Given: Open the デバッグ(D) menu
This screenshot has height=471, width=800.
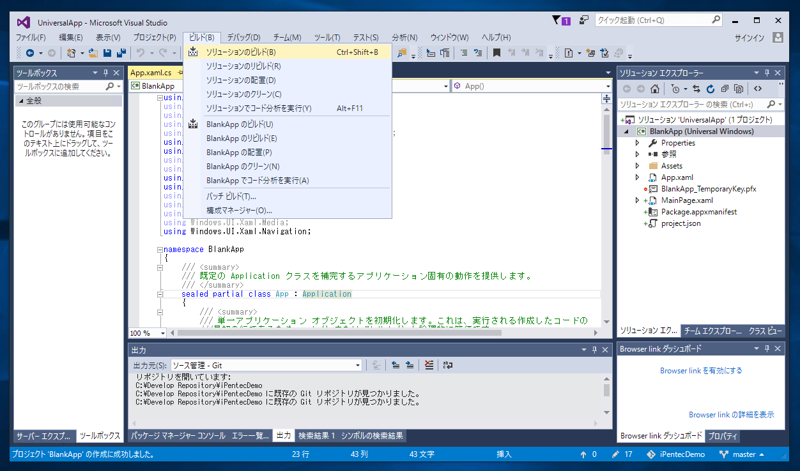Looking at the screenshot, I should pyautogui.click(x=243, y=38).
